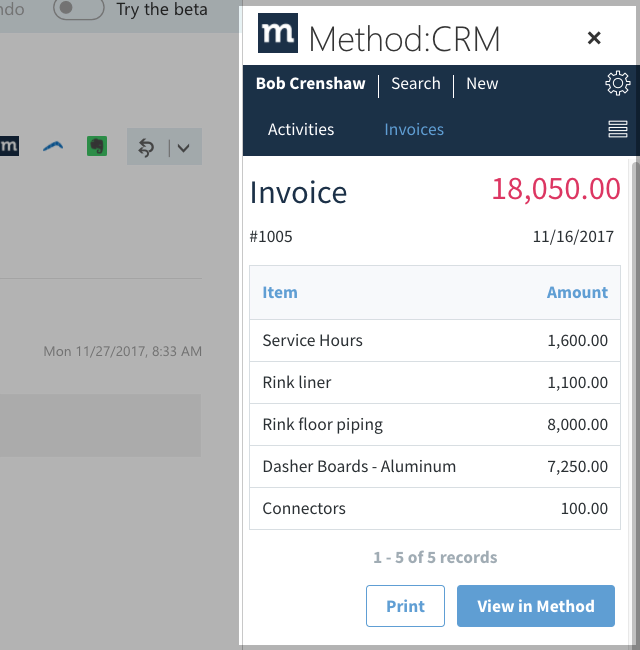Click the 7,250.00 amount
The image size is (640, 650).
(x=578, y=467)
